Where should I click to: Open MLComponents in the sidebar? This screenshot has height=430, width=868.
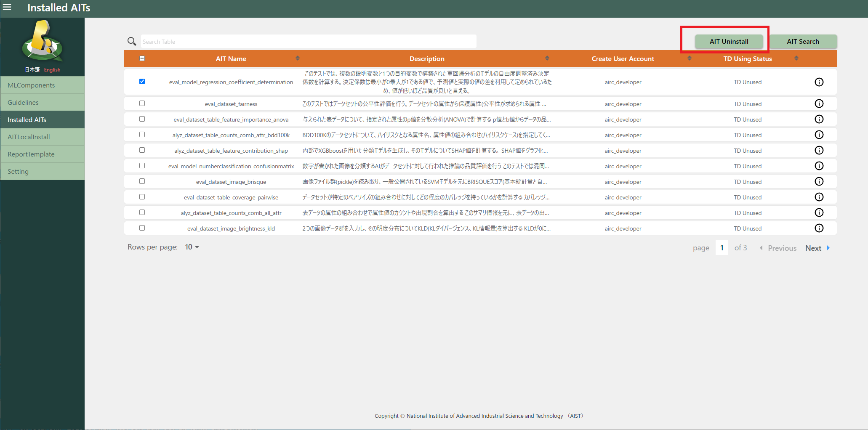(31, 85)
